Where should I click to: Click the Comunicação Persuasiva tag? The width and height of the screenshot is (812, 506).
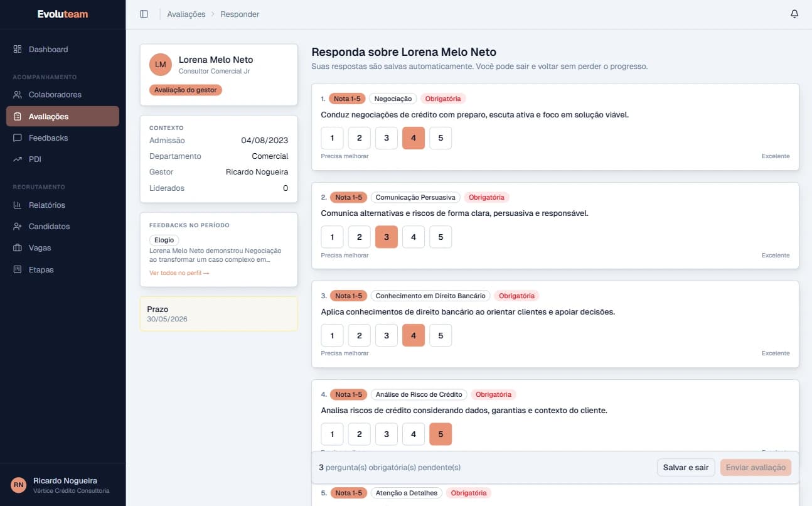[415, 197]
